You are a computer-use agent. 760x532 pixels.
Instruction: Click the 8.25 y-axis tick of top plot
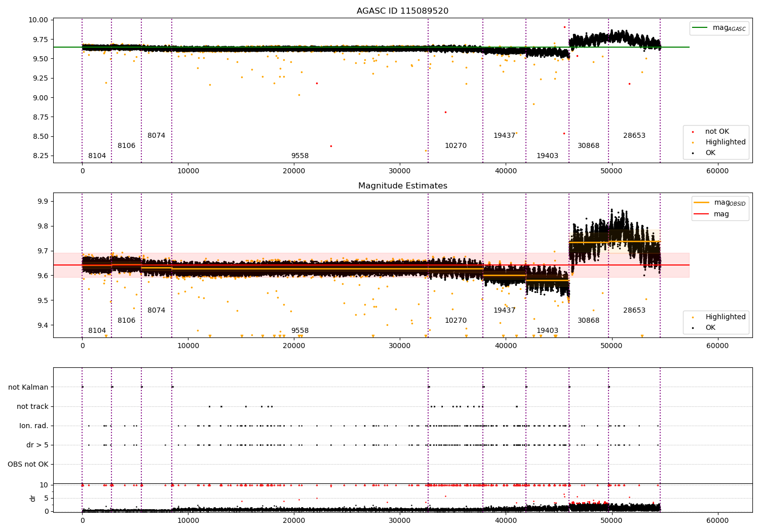point(41,156)
